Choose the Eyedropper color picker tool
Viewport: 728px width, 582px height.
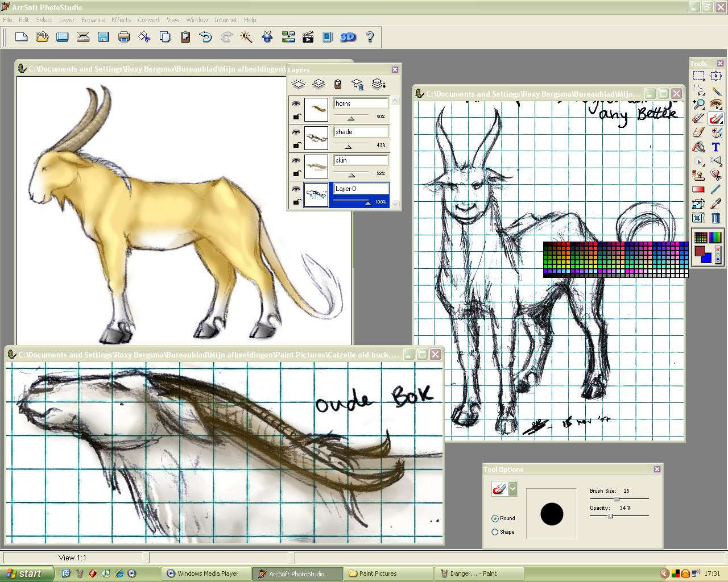point(715,203)
